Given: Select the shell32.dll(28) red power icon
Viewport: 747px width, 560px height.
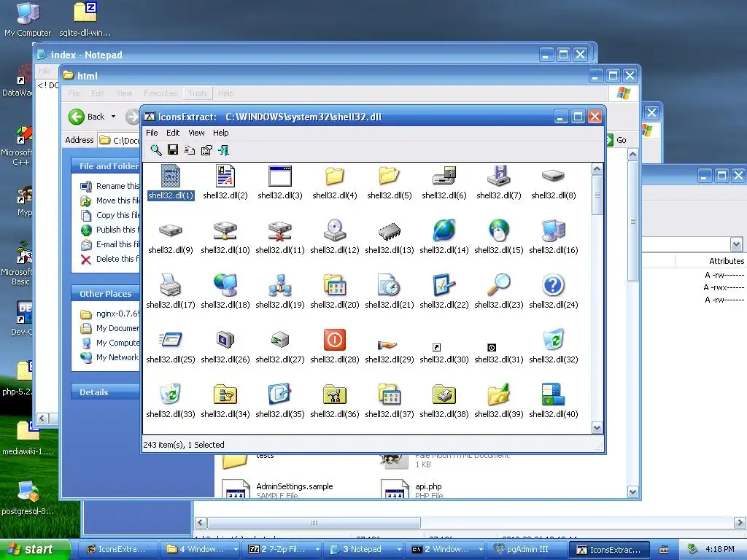Looking at the screenshot, I should [x=334, y=340].
